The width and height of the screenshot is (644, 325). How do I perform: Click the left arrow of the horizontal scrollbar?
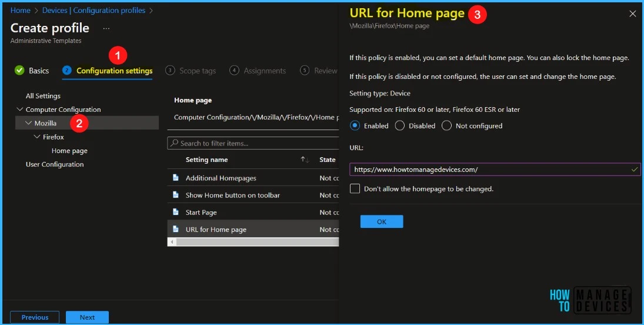point(172,242)
